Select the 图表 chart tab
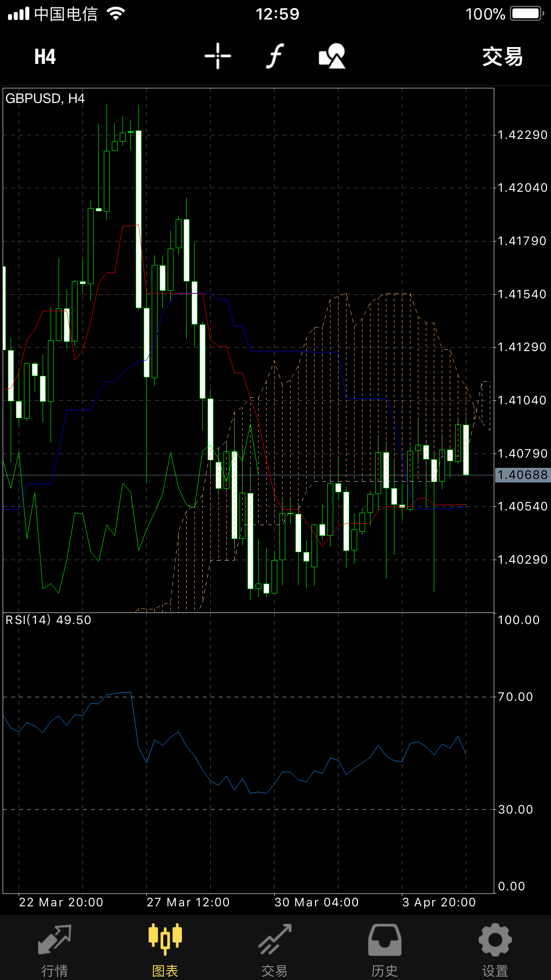551x980 pixels. (x=165, y=951)
